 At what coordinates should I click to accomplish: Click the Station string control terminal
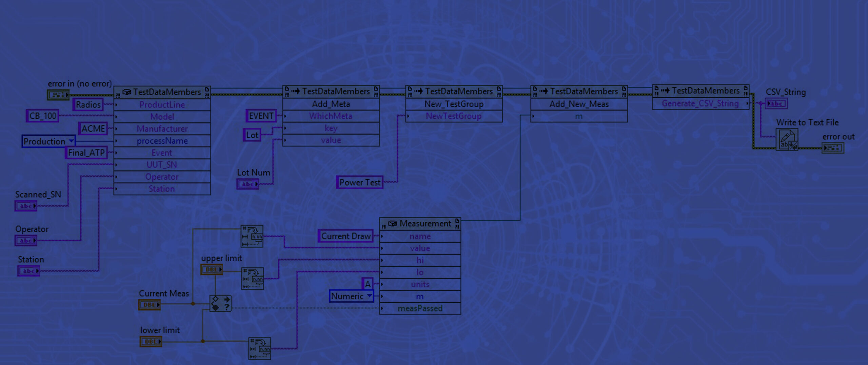(x=28, y=271)
